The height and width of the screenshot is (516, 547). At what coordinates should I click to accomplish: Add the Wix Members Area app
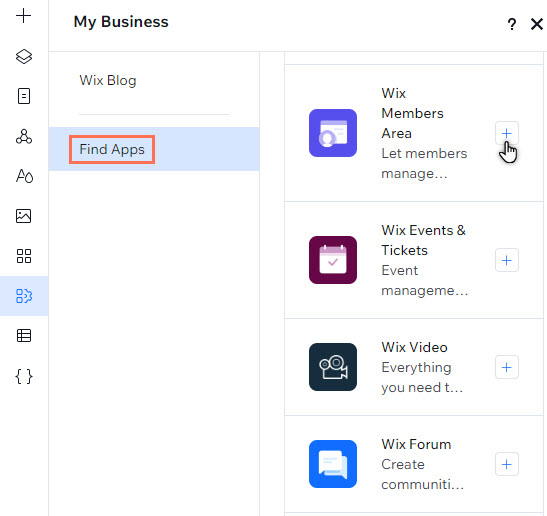pos(507,133)
